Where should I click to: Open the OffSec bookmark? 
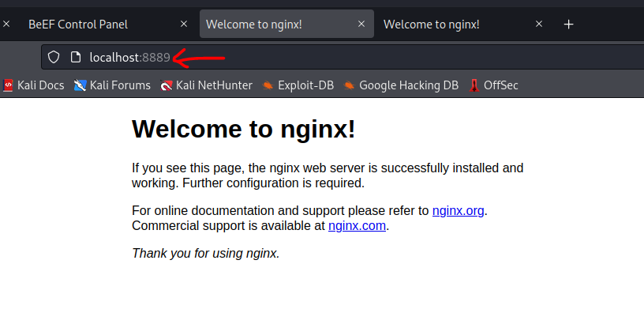(493, 85)
